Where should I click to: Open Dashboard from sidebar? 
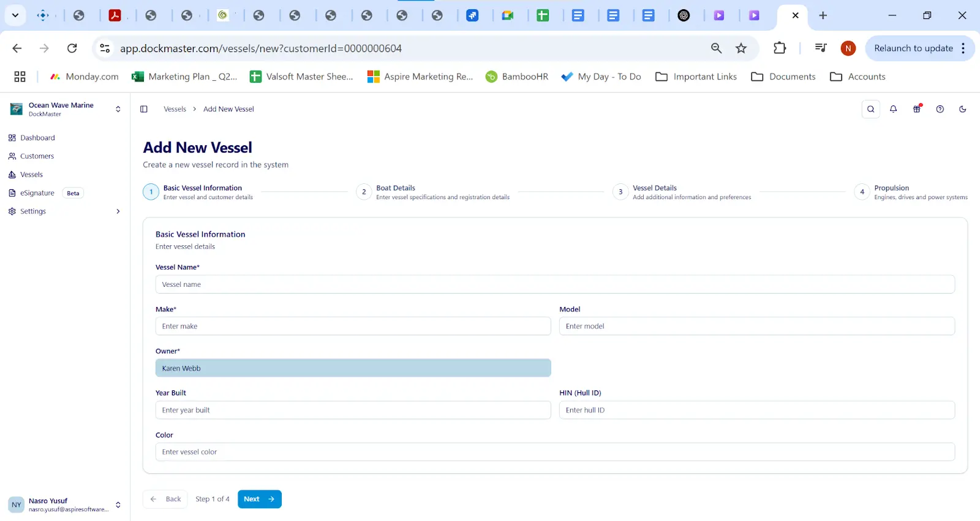click(37, 138)
